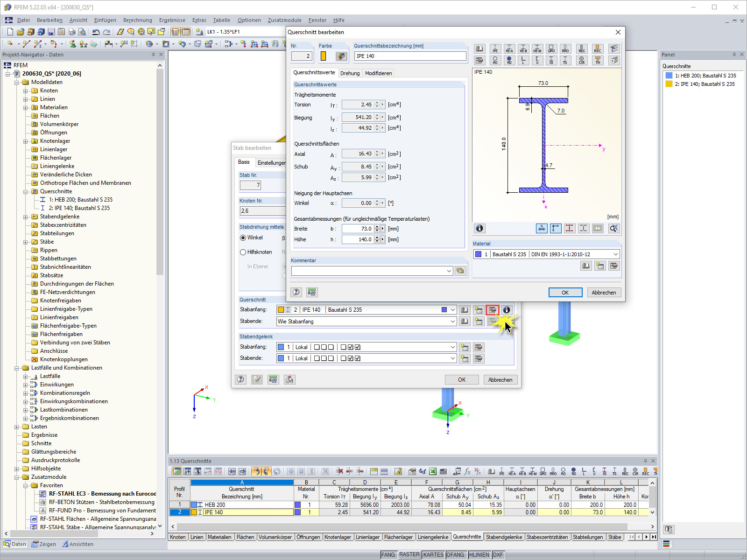Toggle HLINIEN in the status bar

479,555
